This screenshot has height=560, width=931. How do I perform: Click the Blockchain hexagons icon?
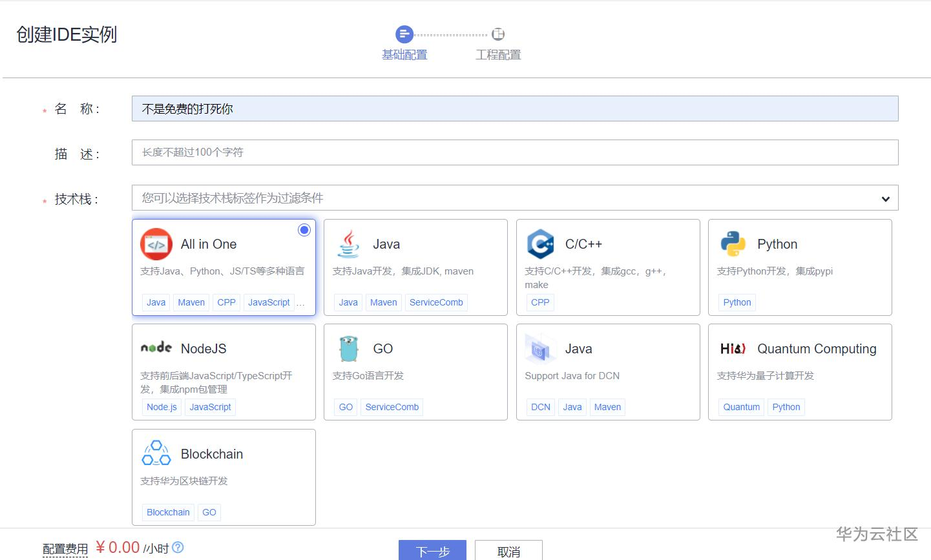pos(156,453)
